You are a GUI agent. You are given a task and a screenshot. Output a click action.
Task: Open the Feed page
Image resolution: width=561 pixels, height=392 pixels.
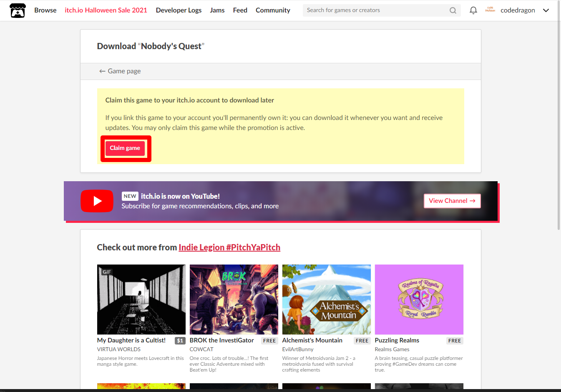click(240, 10)
